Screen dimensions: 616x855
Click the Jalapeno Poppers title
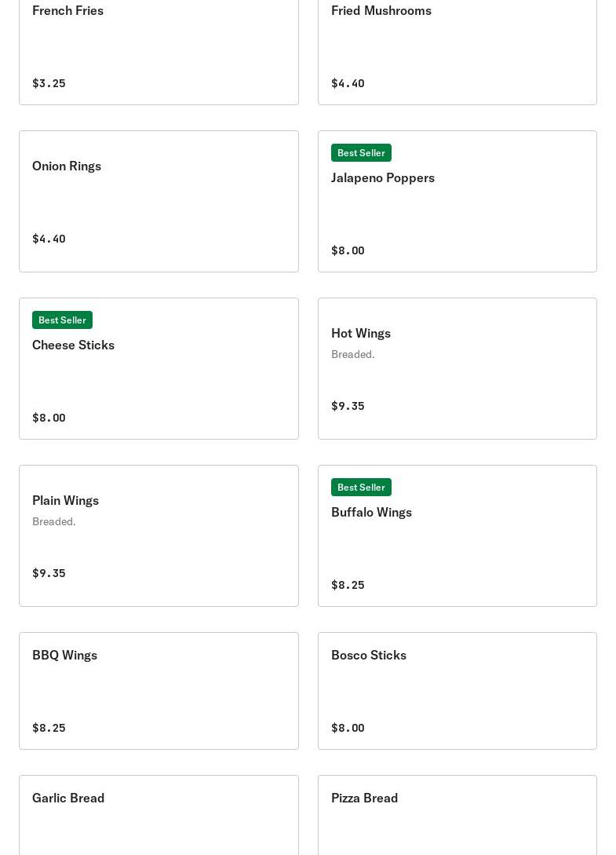pos(383,177)
